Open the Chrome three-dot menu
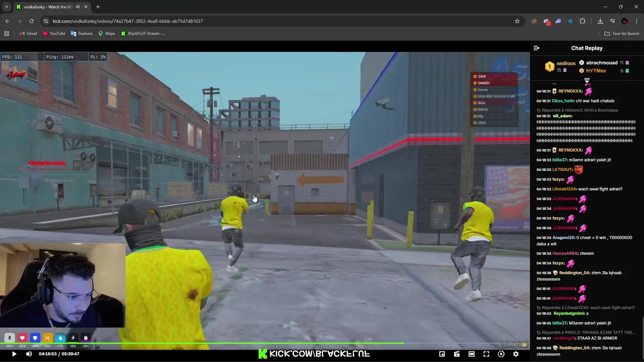The height and width of the screenshot is (362, 644). click(x=637, y=21)
